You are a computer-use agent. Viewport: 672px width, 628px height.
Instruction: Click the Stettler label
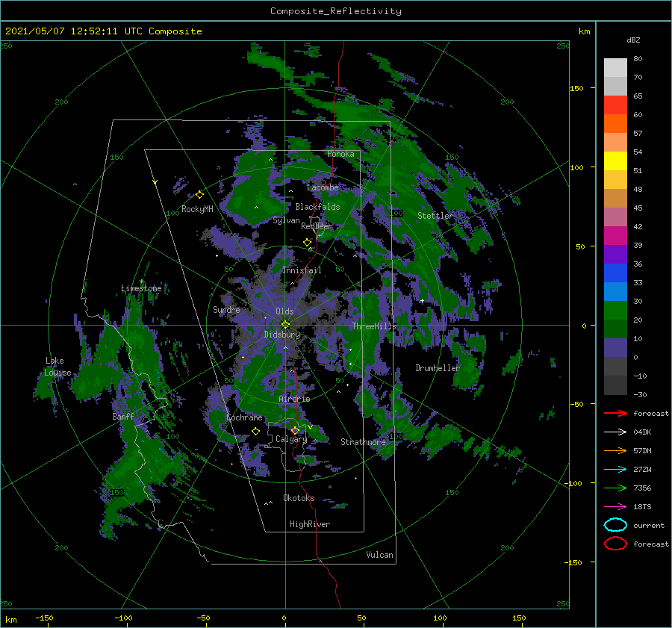pos(435,216)
